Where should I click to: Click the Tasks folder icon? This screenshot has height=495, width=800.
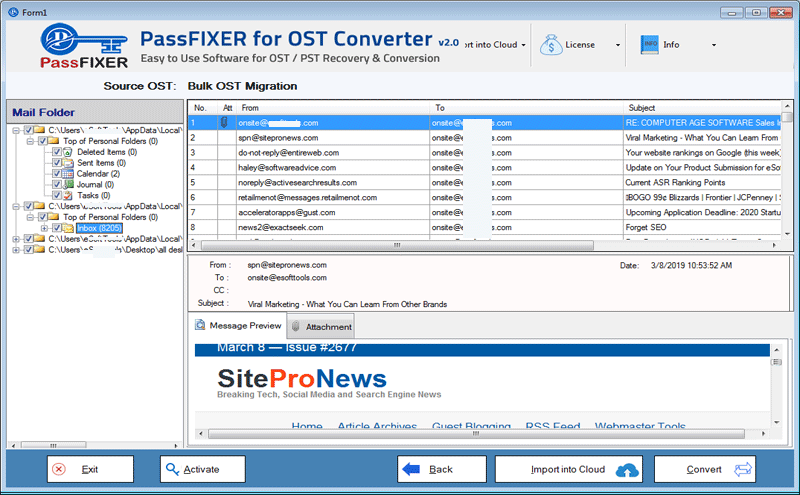68,195
